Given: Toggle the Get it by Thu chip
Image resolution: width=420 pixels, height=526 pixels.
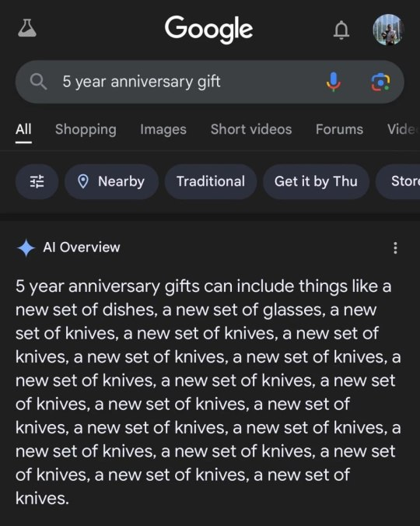Looking at the screenshot, I should (316, 181).
